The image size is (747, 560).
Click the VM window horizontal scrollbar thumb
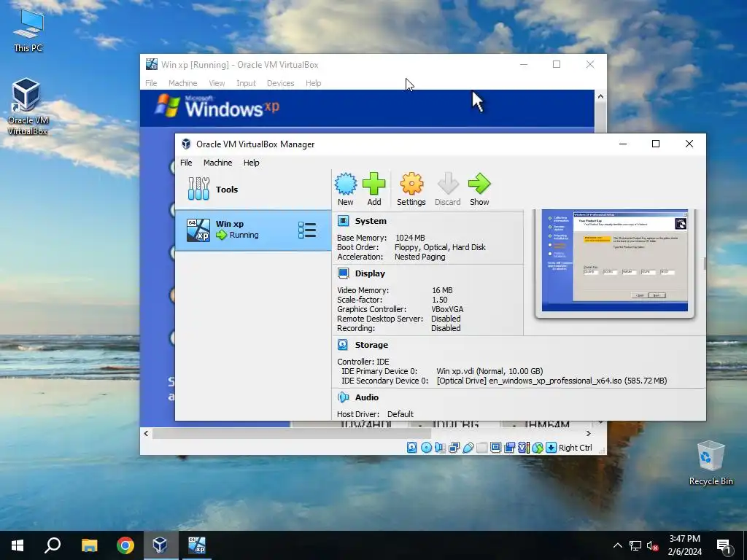(292, 433)
